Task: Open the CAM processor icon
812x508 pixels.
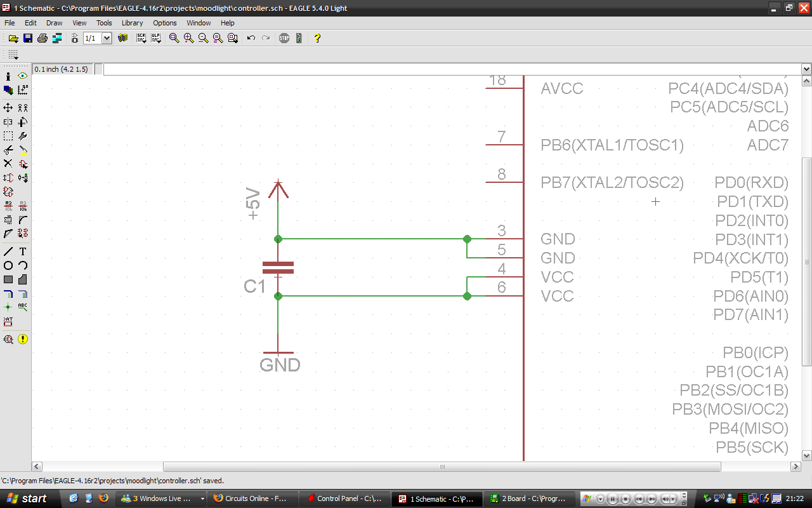Action: tap(57, 38)
